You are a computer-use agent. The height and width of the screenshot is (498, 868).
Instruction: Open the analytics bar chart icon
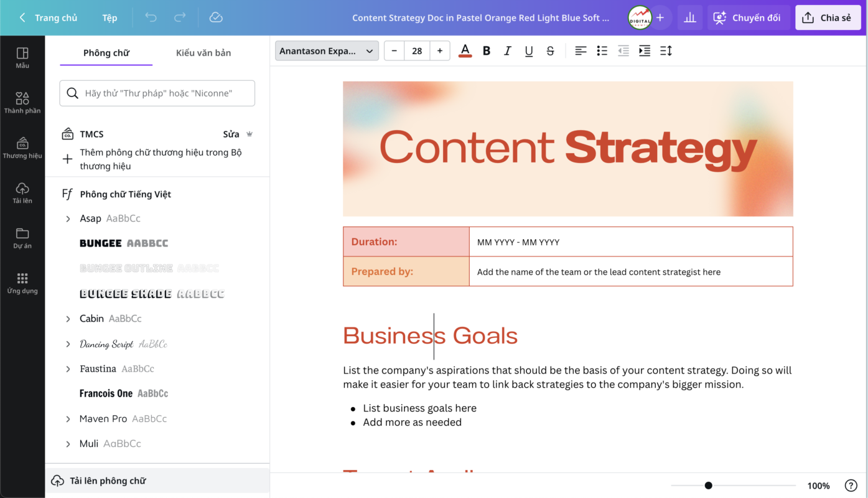[689, 18]
